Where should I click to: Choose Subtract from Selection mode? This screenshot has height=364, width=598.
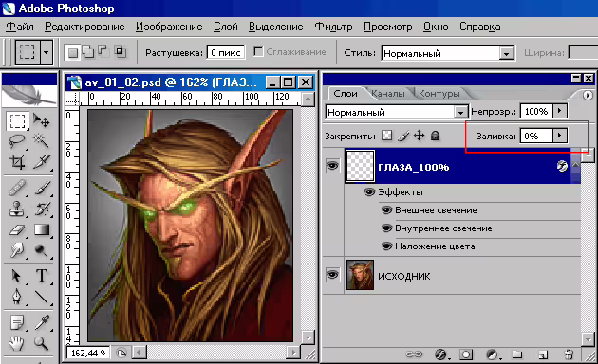pos(103,52)
